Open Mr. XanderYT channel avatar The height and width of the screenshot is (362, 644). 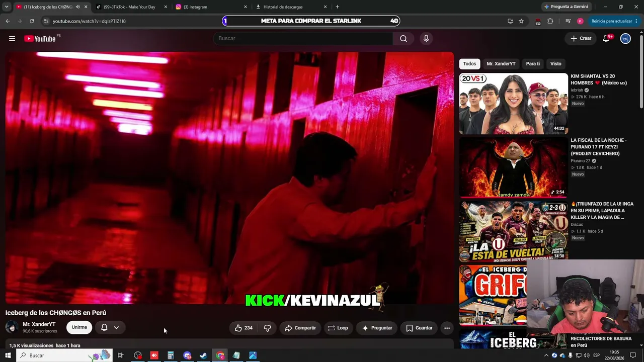[x=12, y=327]
